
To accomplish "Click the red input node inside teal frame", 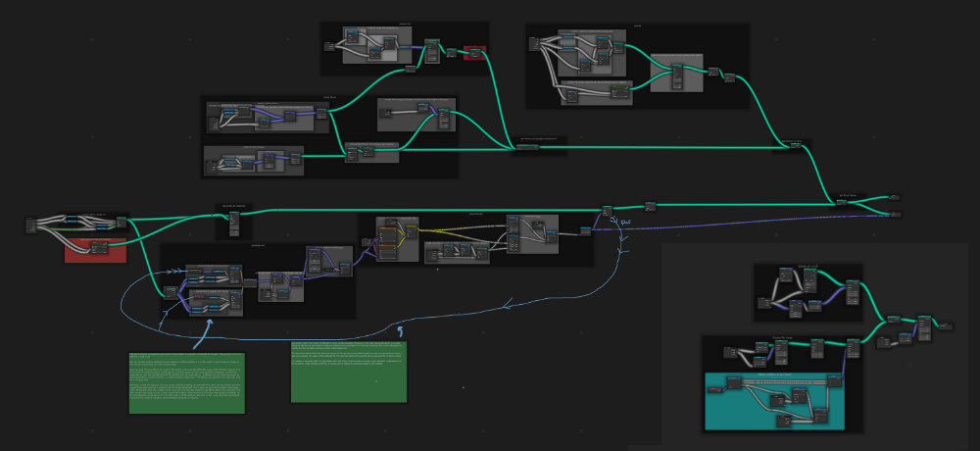I will 715,389.
